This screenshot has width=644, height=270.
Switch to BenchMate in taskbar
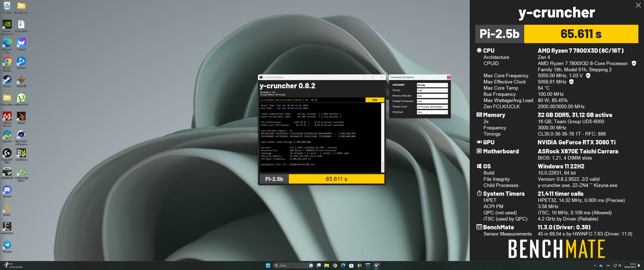pos(359,265)
